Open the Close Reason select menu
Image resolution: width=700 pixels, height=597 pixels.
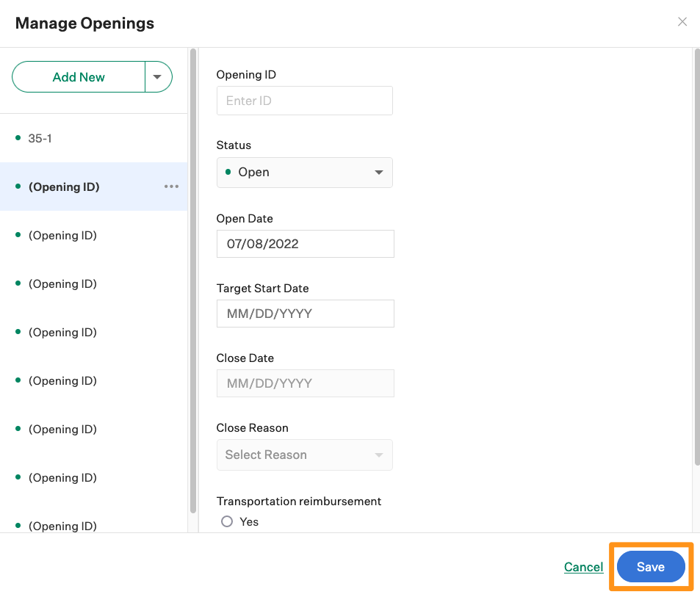(x=304, y=455)
